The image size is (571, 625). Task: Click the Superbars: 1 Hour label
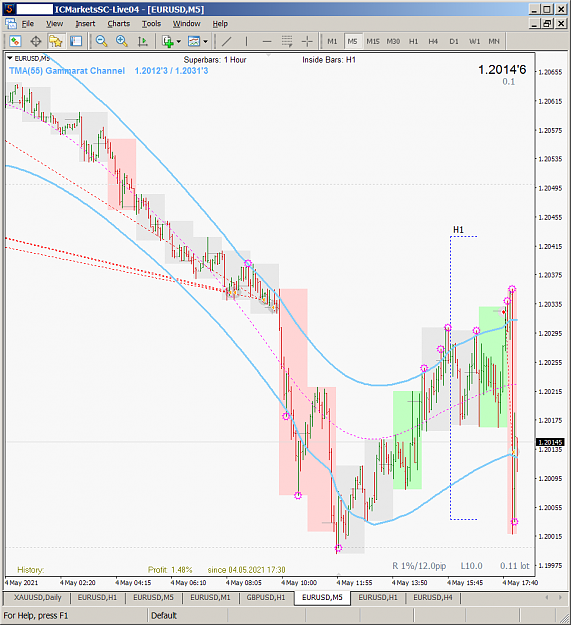pyautogui.click(x=215, y=60)
